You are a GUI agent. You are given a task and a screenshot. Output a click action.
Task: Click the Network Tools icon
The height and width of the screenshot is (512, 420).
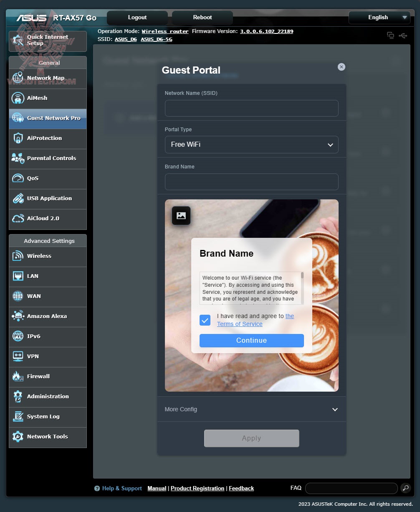[x=18, y=436]
